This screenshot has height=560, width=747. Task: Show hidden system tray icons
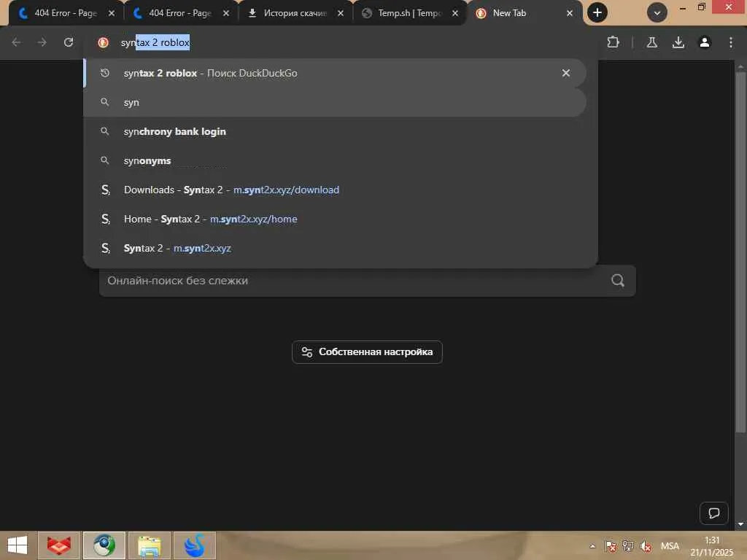point(592,546)
